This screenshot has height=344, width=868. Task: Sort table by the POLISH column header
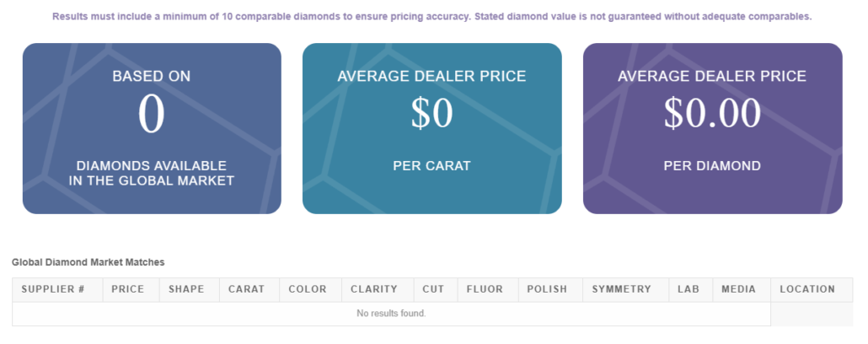548,289
